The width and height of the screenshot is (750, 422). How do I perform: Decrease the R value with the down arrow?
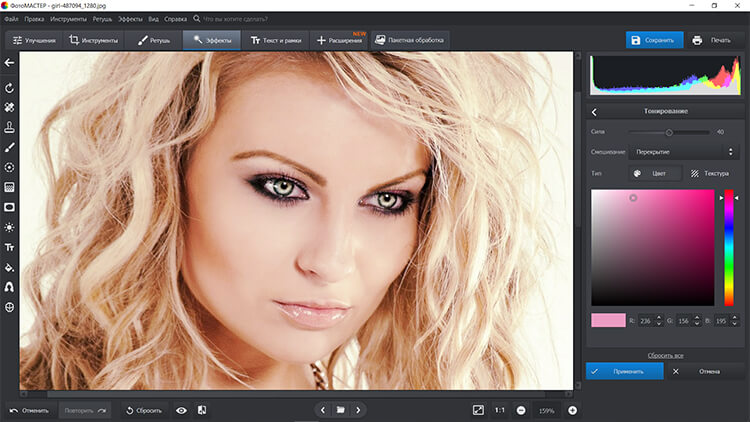click(x=659, y=324)
